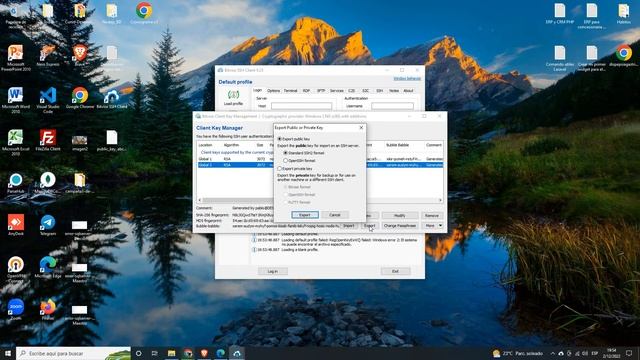The height and width of the screenshot is (360, 640).
Task: Show hidden system tray icons
Action: [x=553, y=353]
